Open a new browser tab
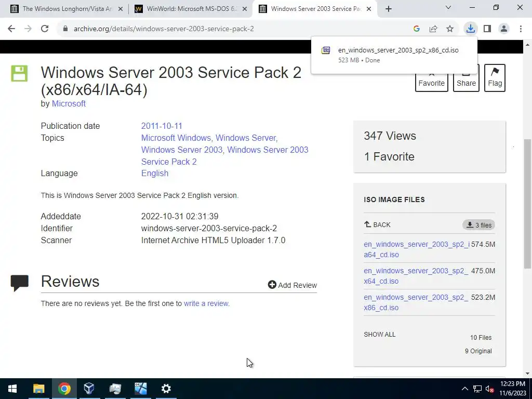Viewport: 532px width, 399px height. click(x=389, y=9)
